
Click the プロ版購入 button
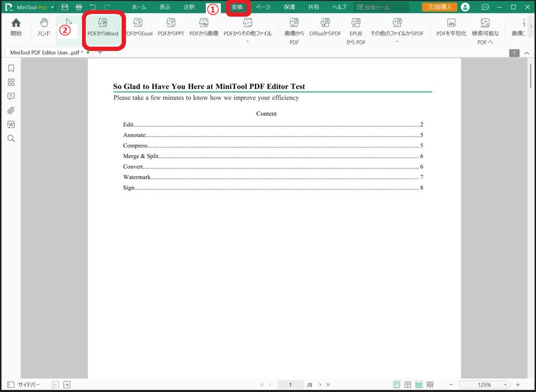[440, 7]
